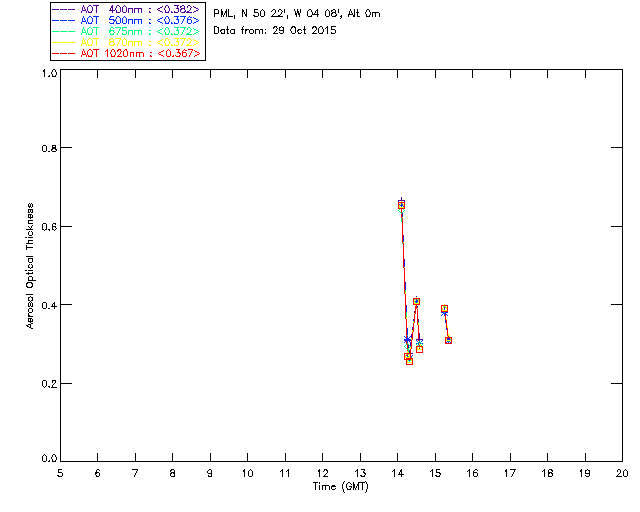This screenshot has height=512, width=640.
Task: Click the AOT 500nm legend entry
Action: tap(126, 20)
